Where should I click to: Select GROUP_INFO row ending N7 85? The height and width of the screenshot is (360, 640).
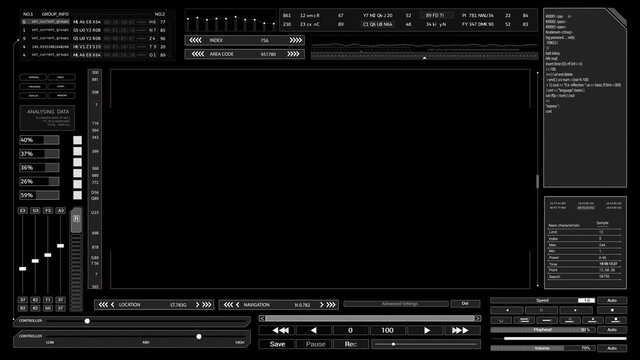tap(94, 30)
